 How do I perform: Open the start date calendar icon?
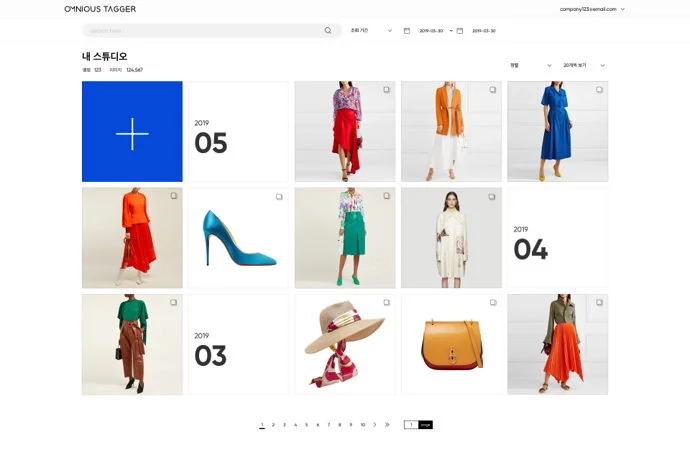click(407, 31)
